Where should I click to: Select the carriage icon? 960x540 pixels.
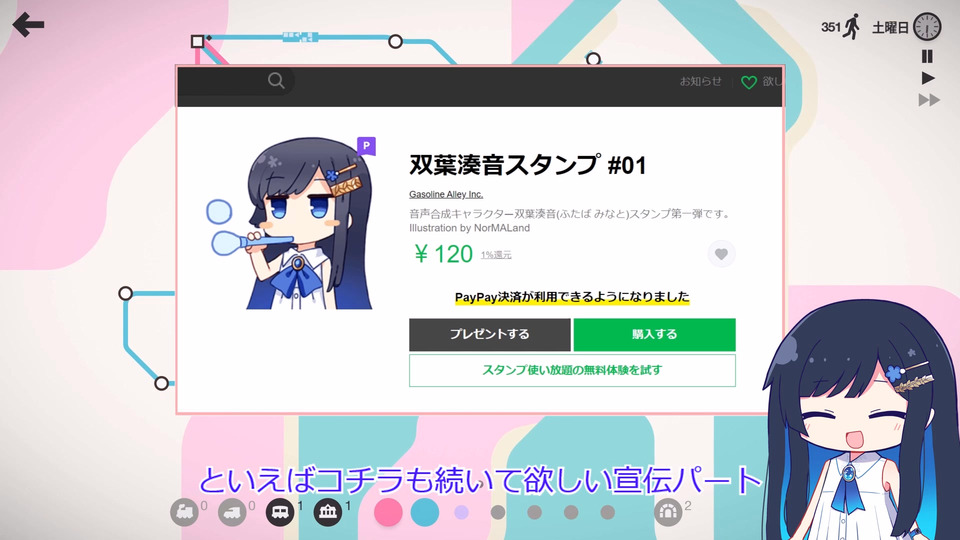(280, 512)
